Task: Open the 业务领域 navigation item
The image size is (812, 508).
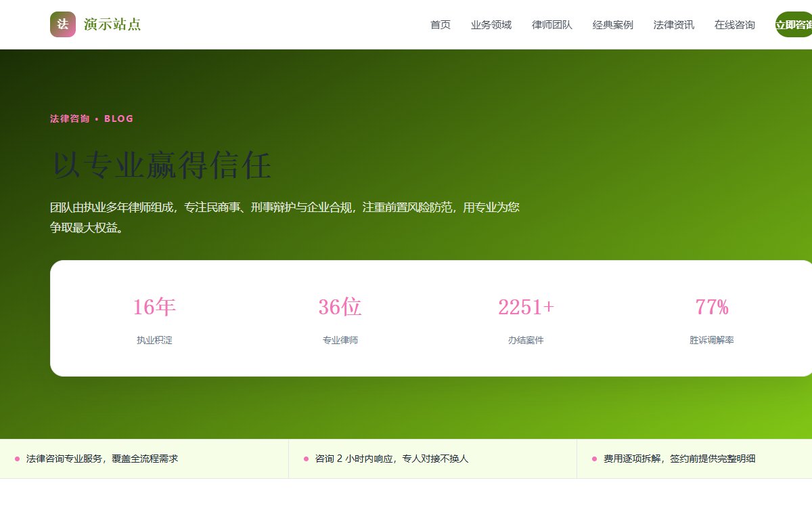Action: [x=491, y=25]
